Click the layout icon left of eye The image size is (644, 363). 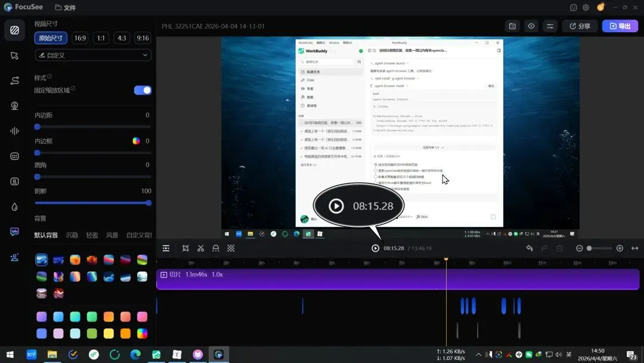[x=512, y=26]
